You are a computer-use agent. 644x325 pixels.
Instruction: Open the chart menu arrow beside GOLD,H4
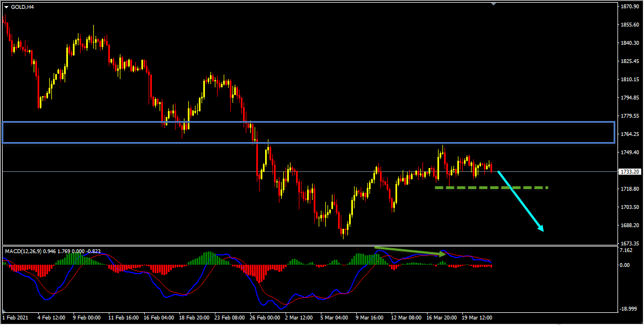[x=6, y=7]
